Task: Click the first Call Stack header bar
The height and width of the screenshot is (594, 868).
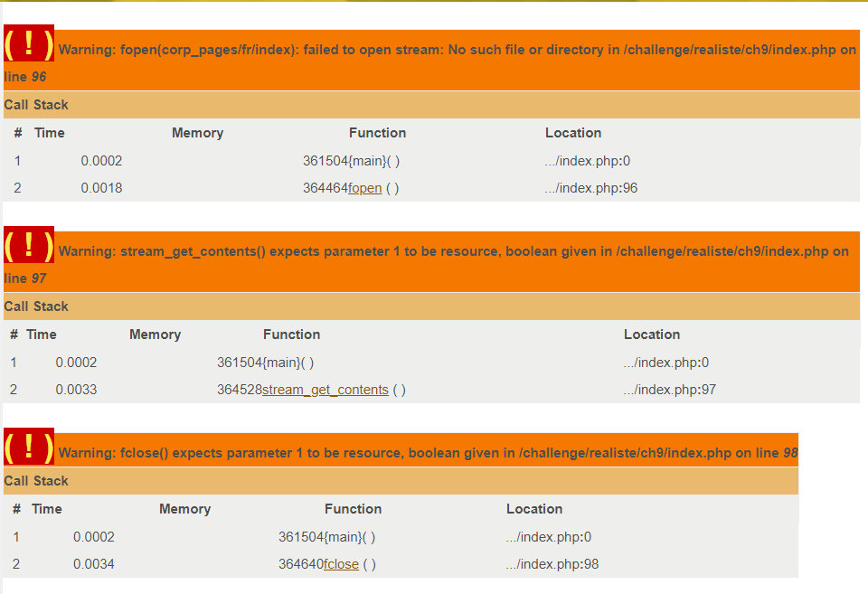Action: [x=431, y=105]
